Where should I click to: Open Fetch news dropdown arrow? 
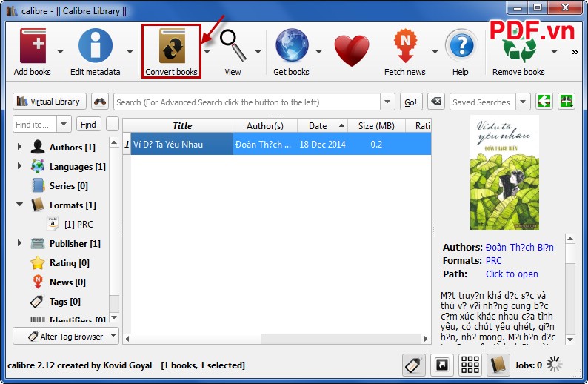click(435, 51)
